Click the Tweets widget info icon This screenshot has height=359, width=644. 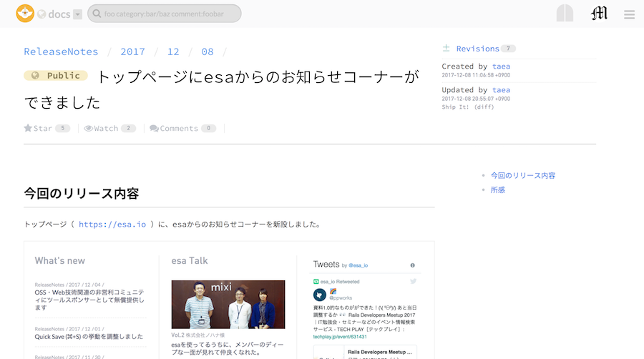(x=412, y=265)
